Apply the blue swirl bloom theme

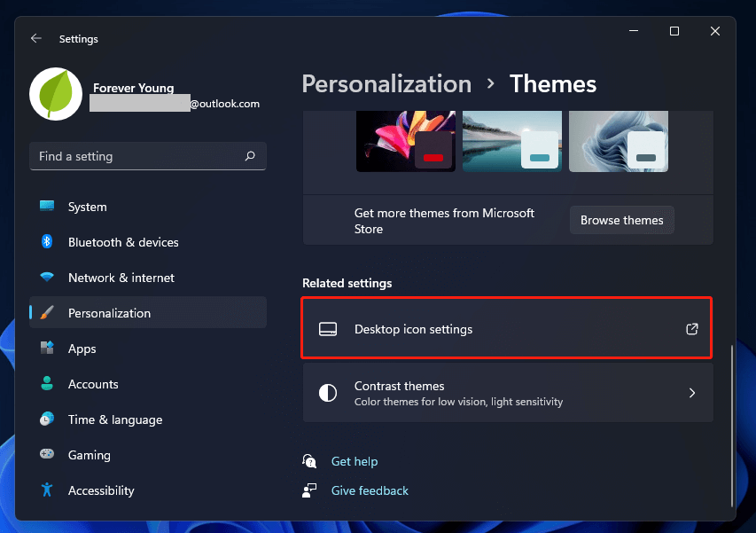(x=618, y=141)
